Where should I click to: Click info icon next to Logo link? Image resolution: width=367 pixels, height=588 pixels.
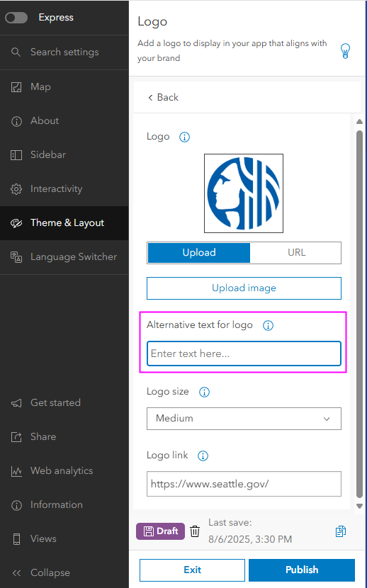click(x=203, y=456)
